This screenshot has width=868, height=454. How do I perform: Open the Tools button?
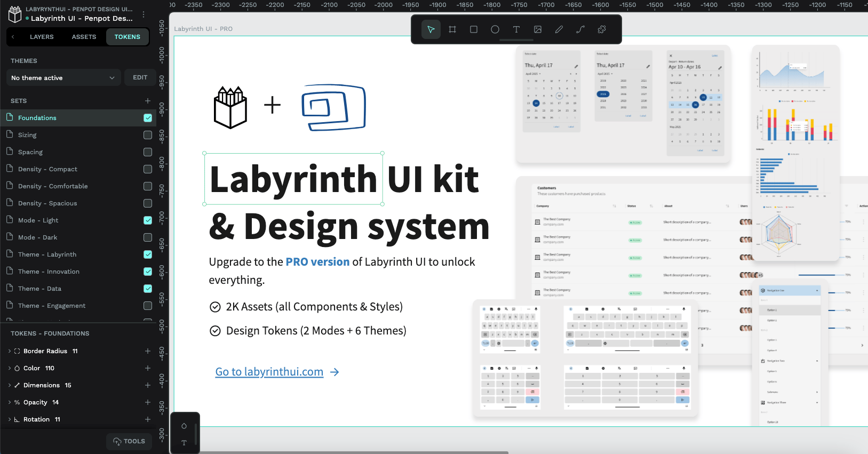(129, 441)
